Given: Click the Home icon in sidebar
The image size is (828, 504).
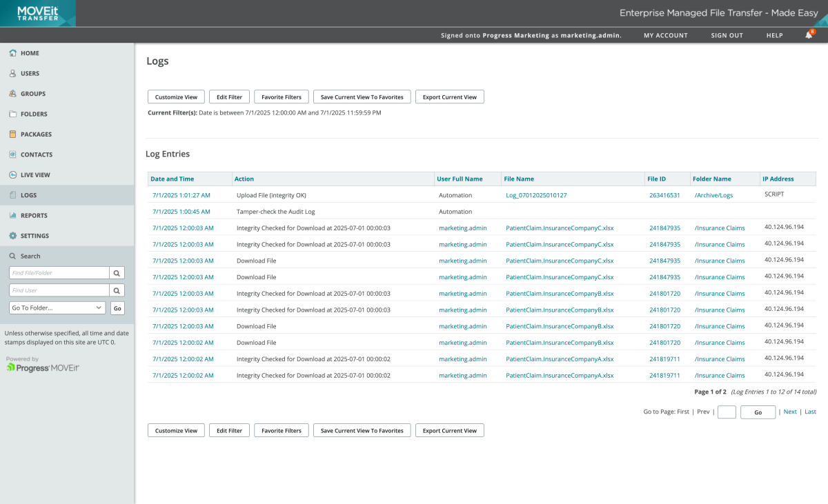Looking at the screenshot, I should (13, 53).
